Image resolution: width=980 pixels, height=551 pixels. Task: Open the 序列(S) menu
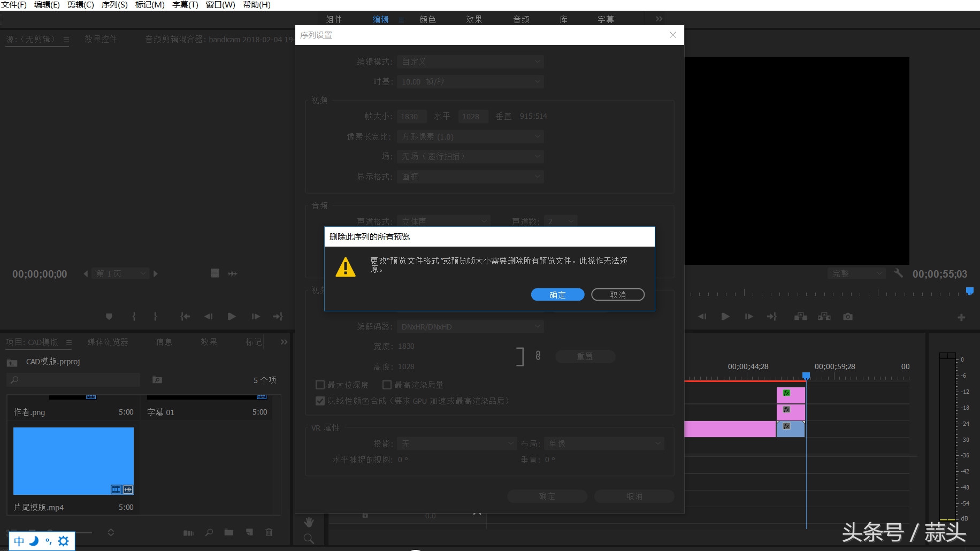point(114,5)
